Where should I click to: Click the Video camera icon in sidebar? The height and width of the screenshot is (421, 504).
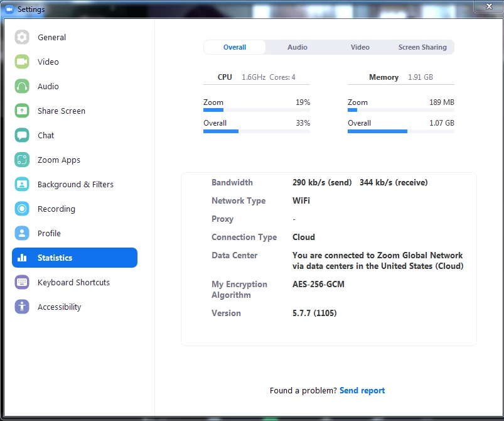pos(22,62)
